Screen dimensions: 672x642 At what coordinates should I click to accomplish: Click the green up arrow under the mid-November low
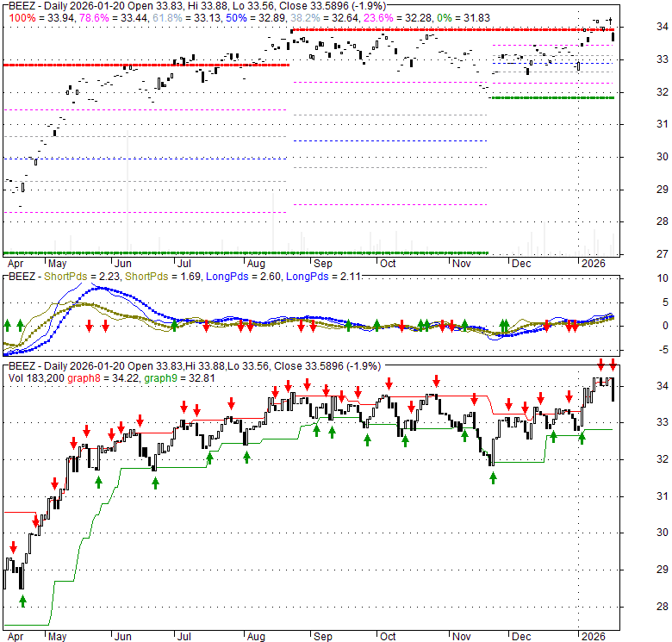[x=492, y=476]
